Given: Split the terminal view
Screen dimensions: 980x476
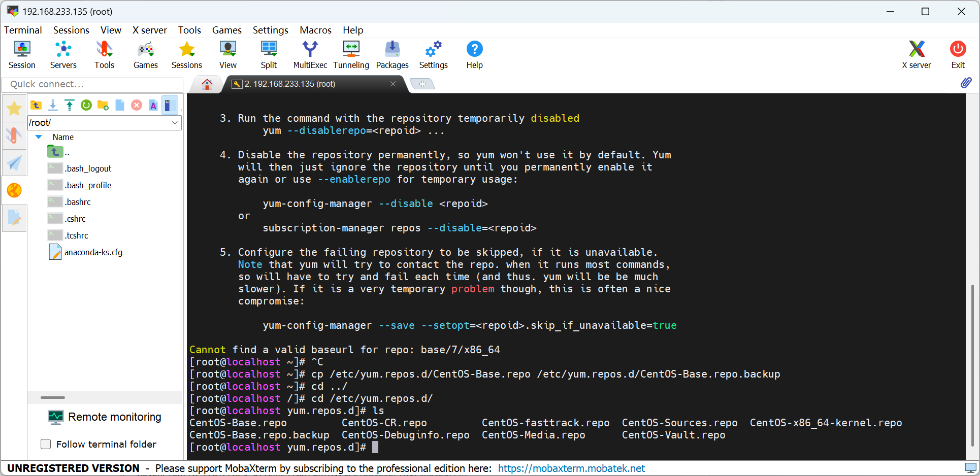Looking at the screenshot, I should click(x=269, y=54).
